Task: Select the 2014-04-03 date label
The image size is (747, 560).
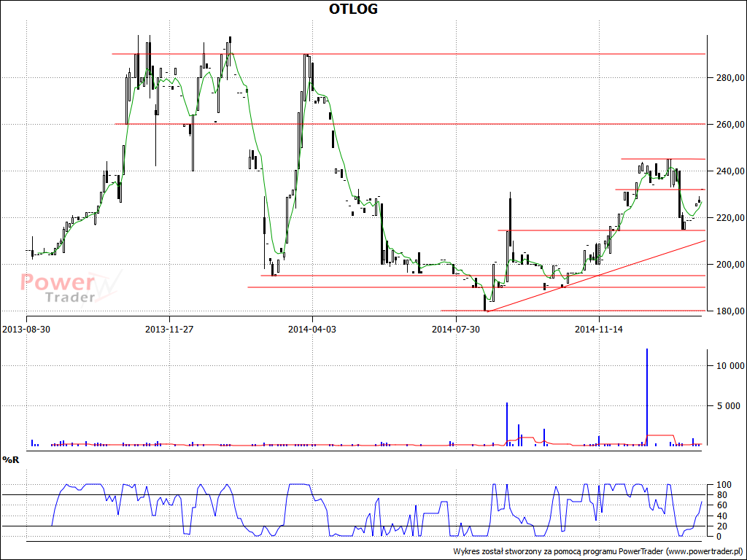Action: click(312, 330)
